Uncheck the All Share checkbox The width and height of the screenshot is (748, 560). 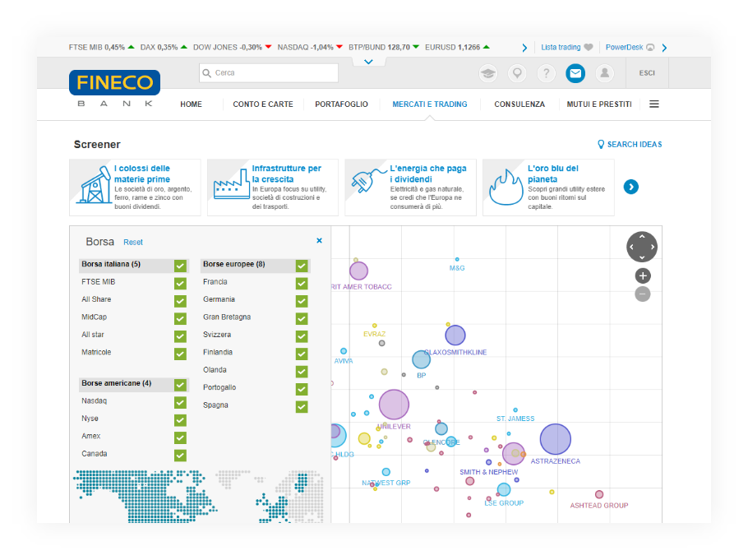[x=180, y=301]
